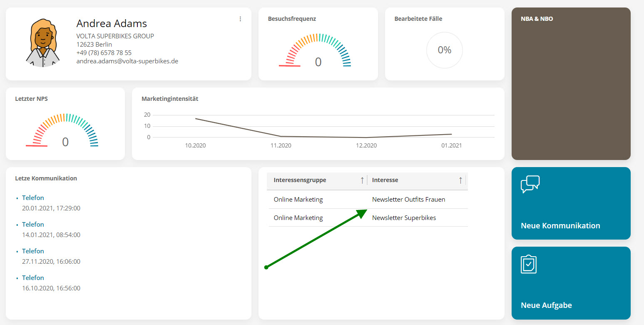
Task: Click Andrea Adams avatar picture
Action: [x=42, y=42]
